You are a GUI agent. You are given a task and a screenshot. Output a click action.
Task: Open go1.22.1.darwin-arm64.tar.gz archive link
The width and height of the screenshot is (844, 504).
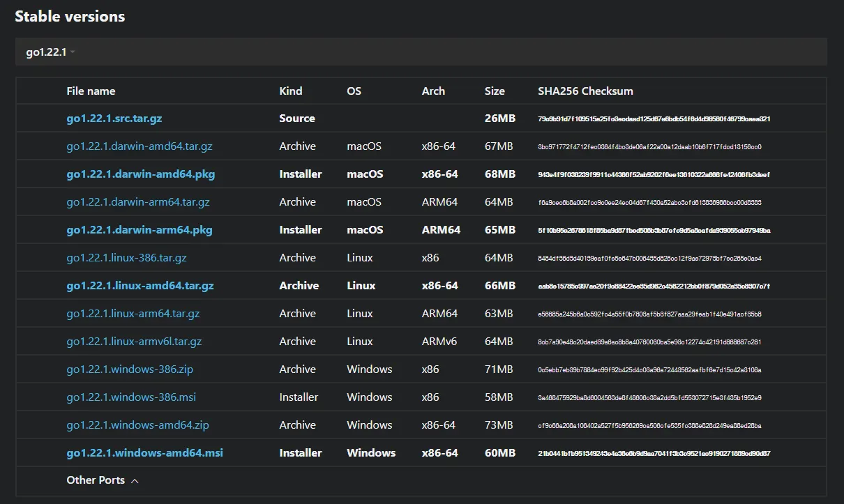point(137,202)
